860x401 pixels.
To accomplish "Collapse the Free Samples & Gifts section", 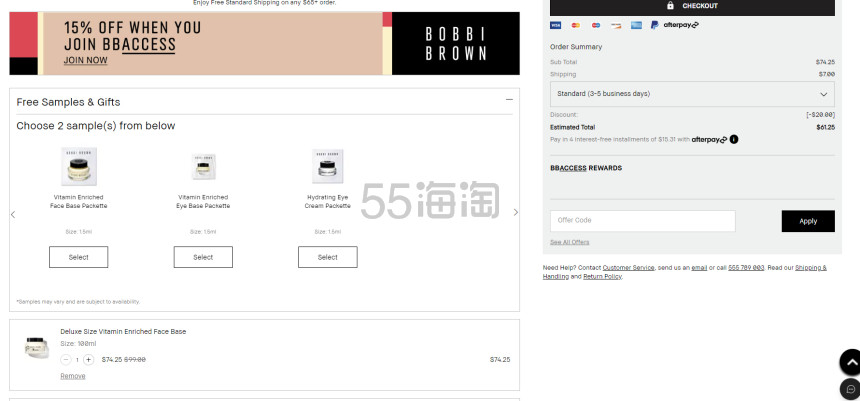I will point(509,99).
